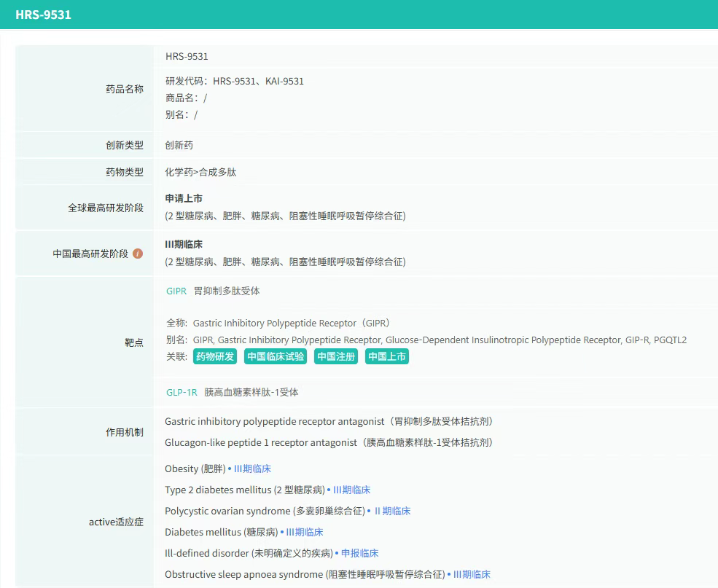
Task: Open Ill-defined disorder 申报临床 link
Action: pos(359,553)
